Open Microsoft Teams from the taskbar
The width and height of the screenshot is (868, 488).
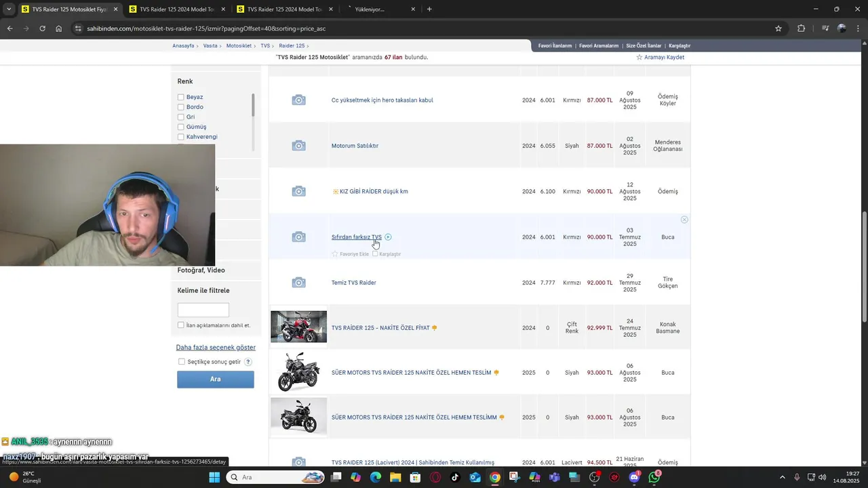coord(555,477)
